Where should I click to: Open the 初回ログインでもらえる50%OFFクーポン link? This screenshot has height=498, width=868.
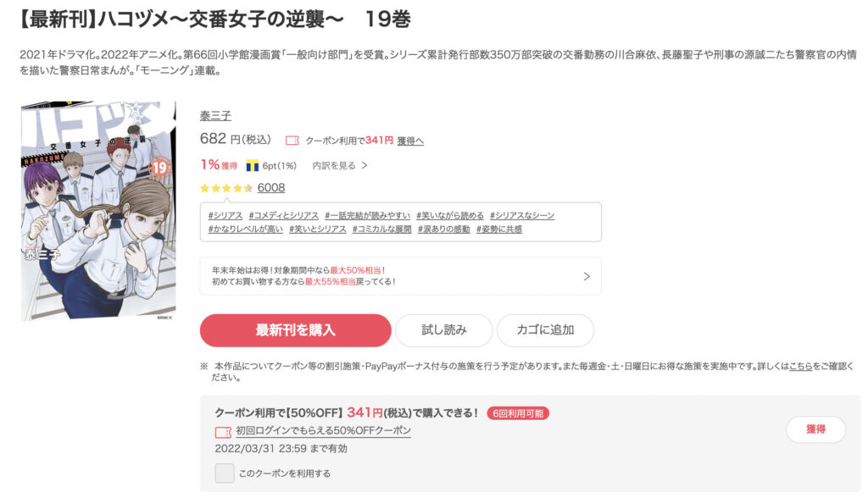323,430
